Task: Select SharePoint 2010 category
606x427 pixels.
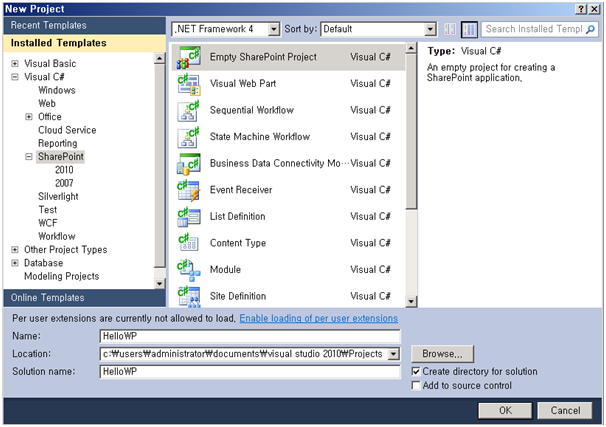Action: tap(64, 170)
